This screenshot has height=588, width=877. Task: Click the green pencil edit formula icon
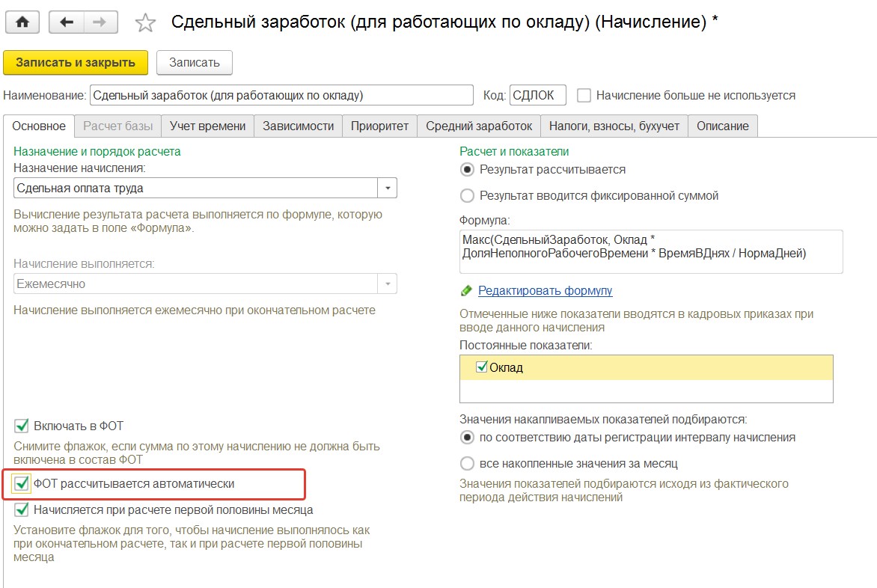(x=466, y=291)
